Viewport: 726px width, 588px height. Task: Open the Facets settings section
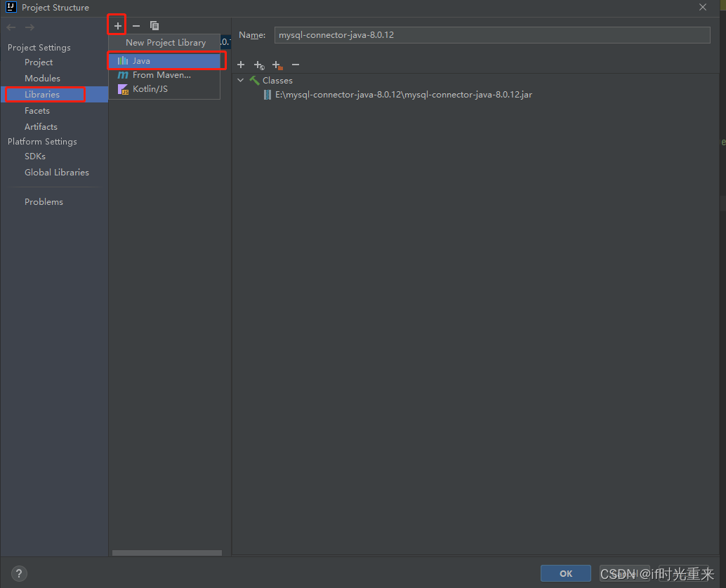[x=37, y=111]
